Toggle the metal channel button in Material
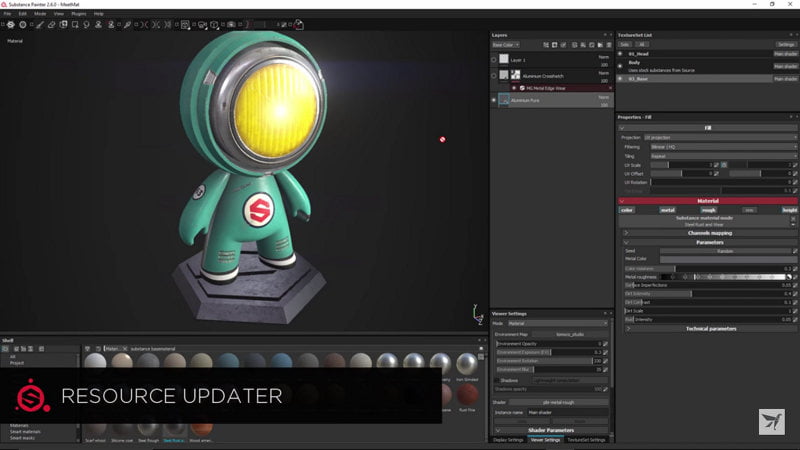Screen dimensions: 800x450 pos(667,210)
